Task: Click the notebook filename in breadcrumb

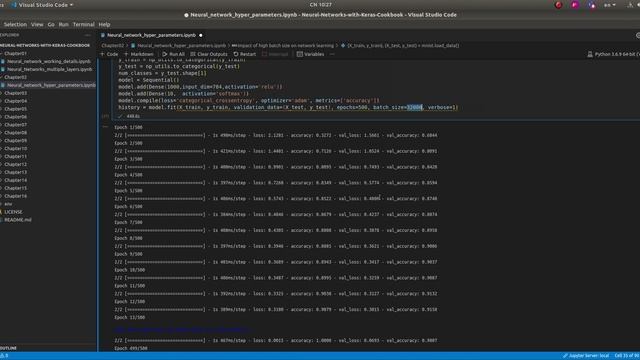Action: (x=181, y=46)
